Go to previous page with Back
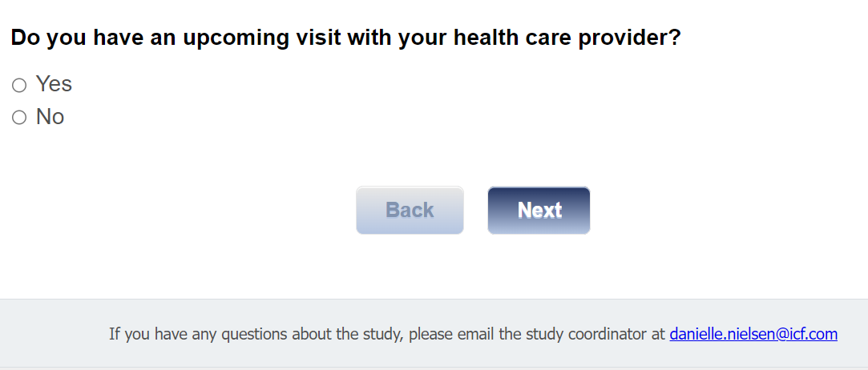This screenshot has height=370, width=868. pyautogui.click(x=410, y=211)
